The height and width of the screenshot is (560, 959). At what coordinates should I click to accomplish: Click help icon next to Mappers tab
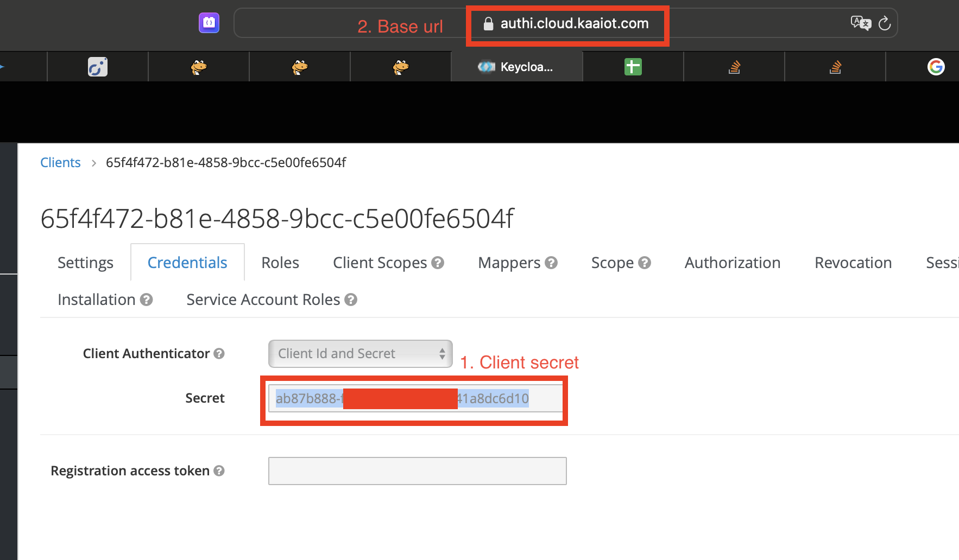(551, 263)
